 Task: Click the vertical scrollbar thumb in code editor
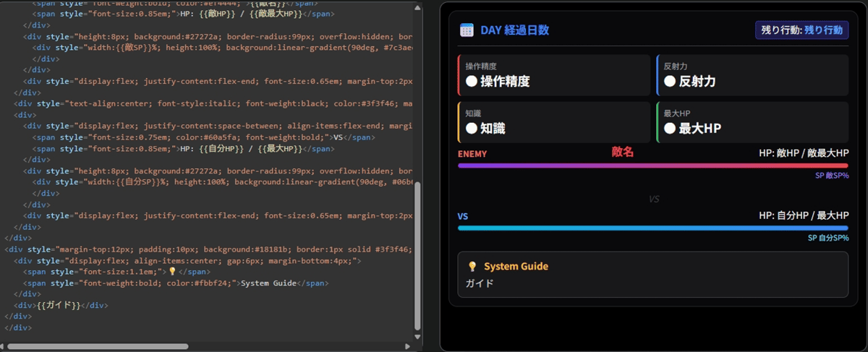(417, 256)
